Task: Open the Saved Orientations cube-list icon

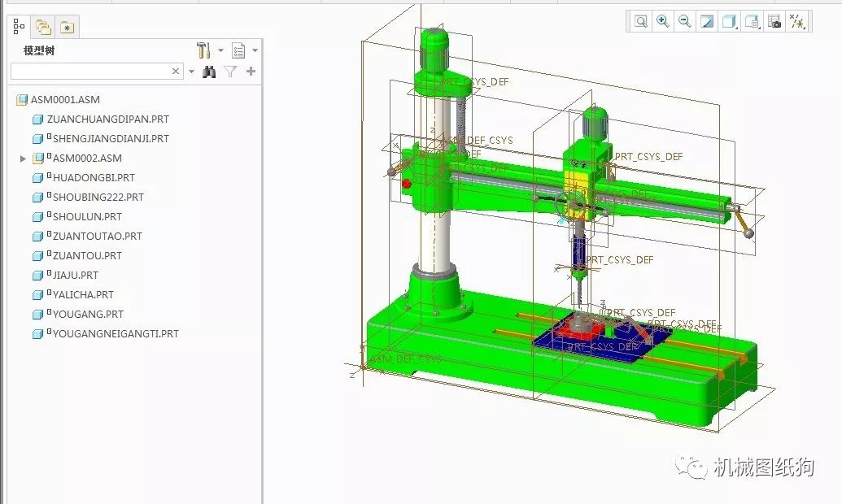Action: click(x=752, y=21)
